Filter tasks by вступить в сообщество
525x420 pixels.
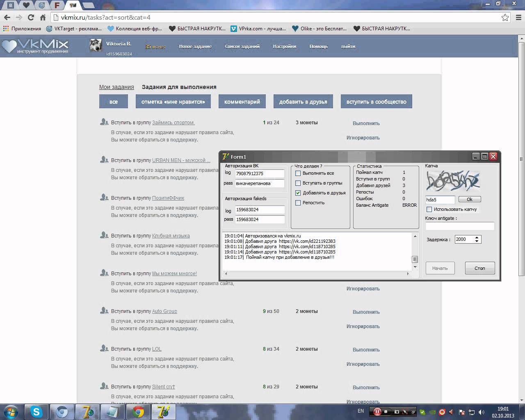(x=377, y=102)
